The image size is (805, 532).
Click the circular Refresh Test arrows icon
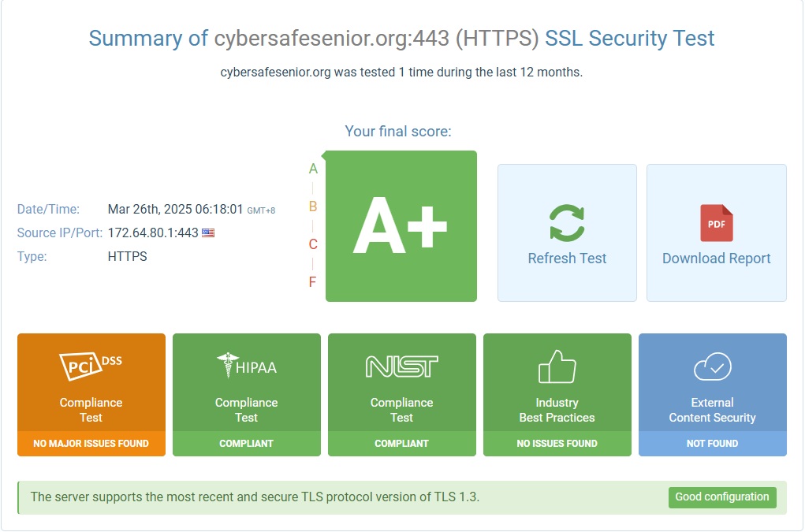point(567,219)
